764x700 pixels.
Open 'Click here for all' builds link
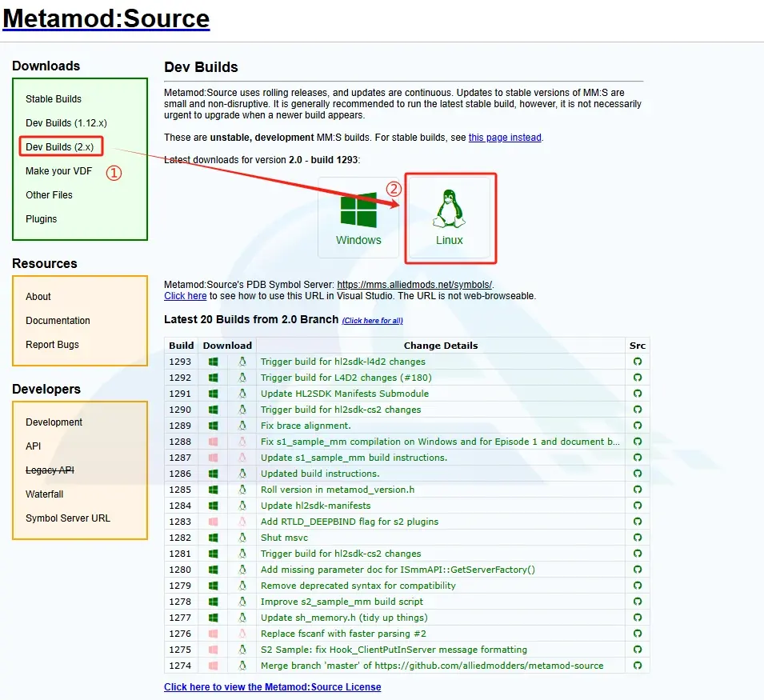pyautogui.click(x=372, y=321)
